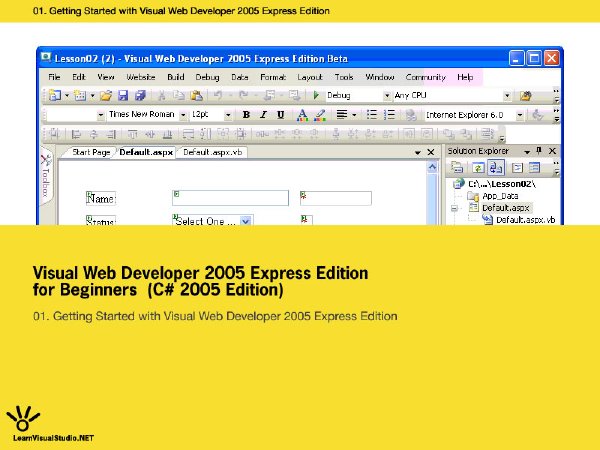Open the Website menu
Screen dimensions: 600x450
coord(141,77)
